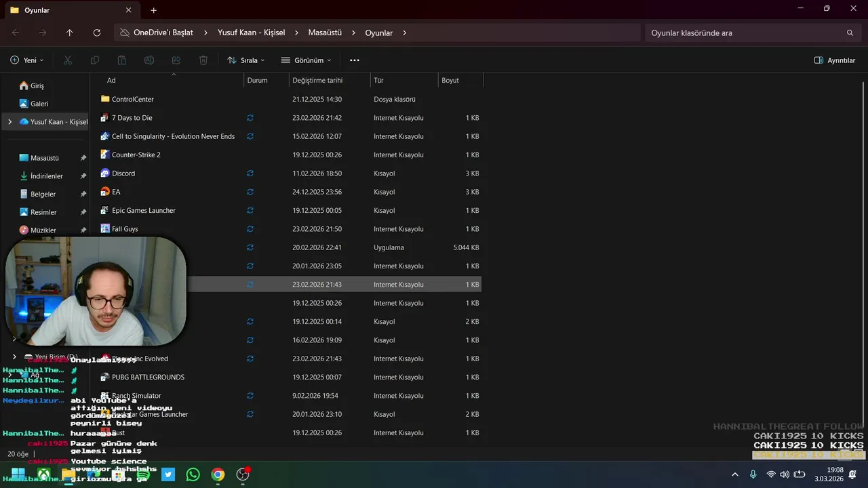Click the search magnifier icon
This screenshot has height=488, width=868.
point(850,33)
